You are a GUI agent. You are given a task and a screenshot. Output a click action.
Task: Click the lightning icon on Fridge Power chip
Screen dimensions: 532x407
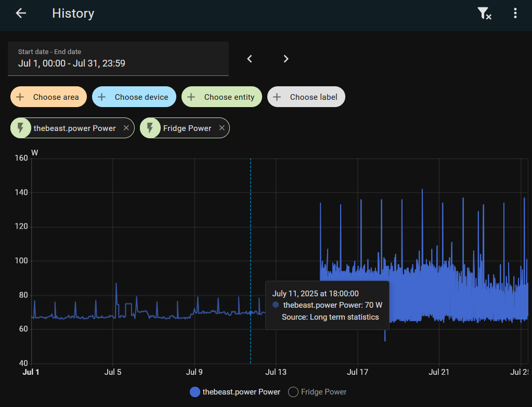pyautogui.click(x=150, y=128)
